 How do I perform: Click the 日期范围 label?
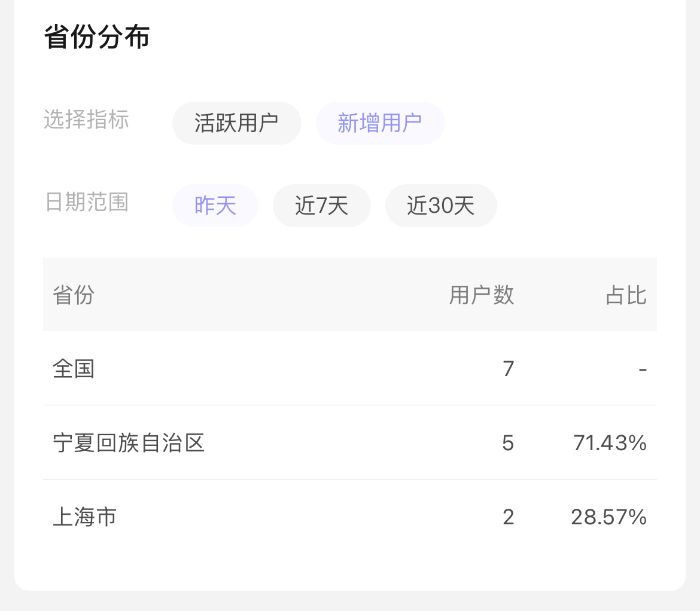coord(86,203)
